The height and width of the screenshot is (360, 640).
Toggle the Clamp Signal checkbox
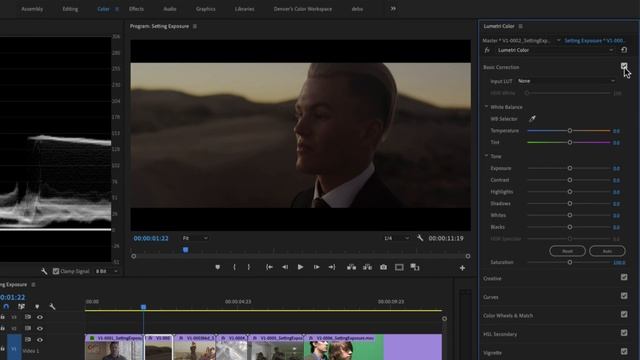56,271
